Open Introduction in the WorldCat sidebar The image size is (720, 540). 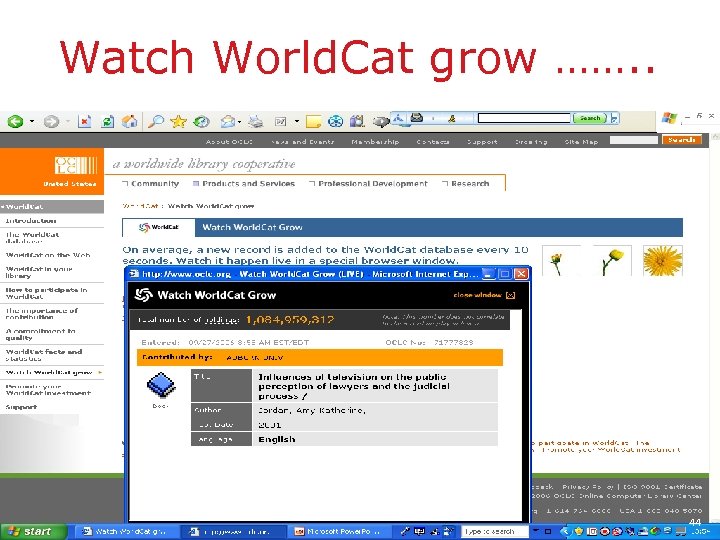(x=31, y=220)
